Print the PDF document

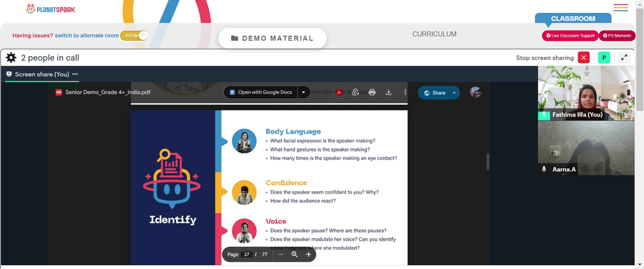pos(372,92)
